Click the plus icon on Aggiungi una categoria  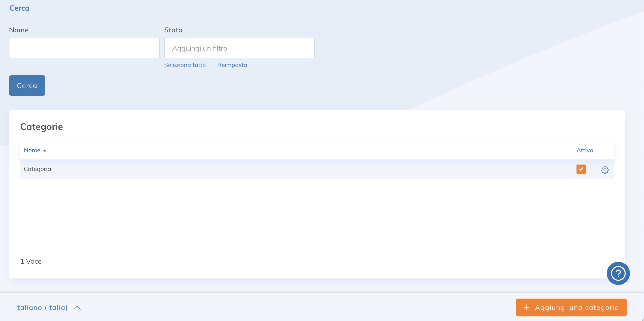[x=527, y=307]
